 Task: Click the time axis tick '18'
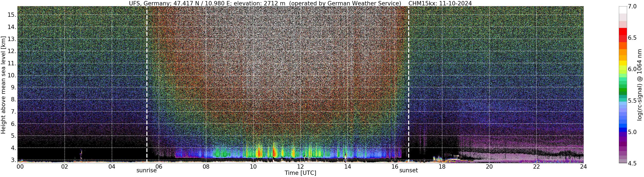pyautogui.click(x=442, y=166)
